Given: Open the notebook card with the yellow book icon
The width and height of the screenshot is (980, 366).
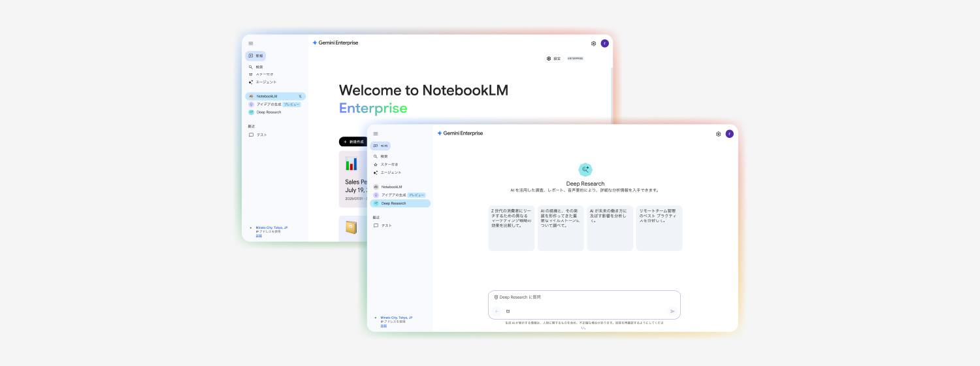Looking at the screenshot, I should (x=353, y=229).
